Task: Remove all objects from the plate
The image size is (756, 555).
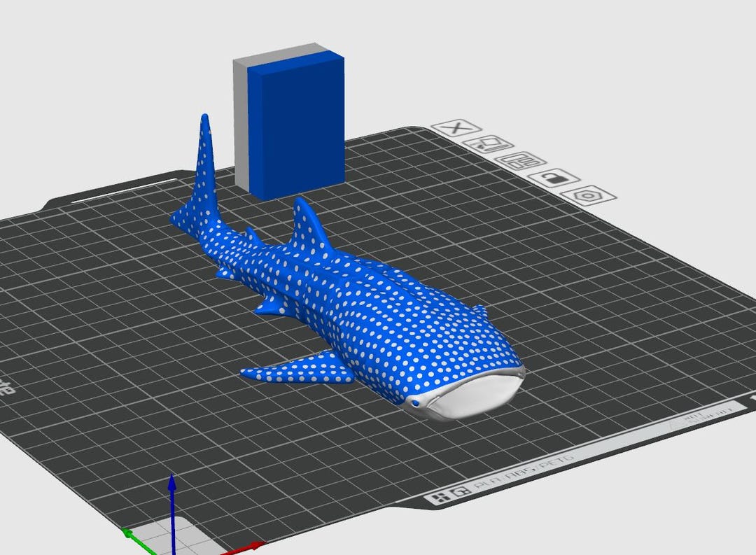Action: click(489, 145)
